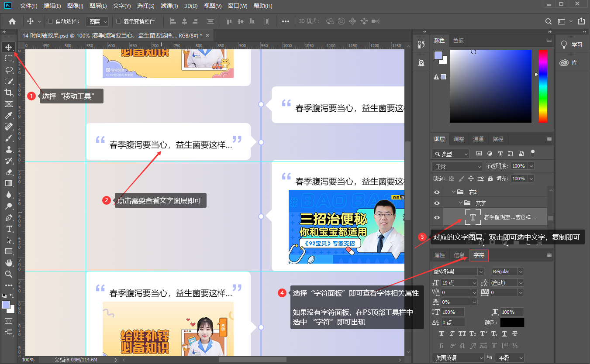Switch to the 属性 tab
Image resolution: width=590 pixels, height=364 pixels.
440,255
